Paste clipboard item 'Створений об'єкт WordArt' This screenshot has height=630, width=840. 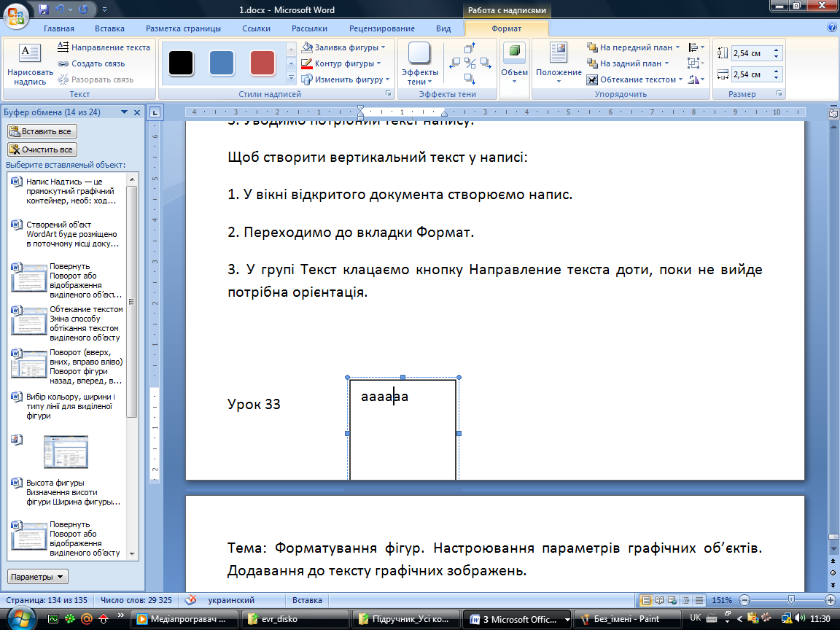tap(67, 234)
